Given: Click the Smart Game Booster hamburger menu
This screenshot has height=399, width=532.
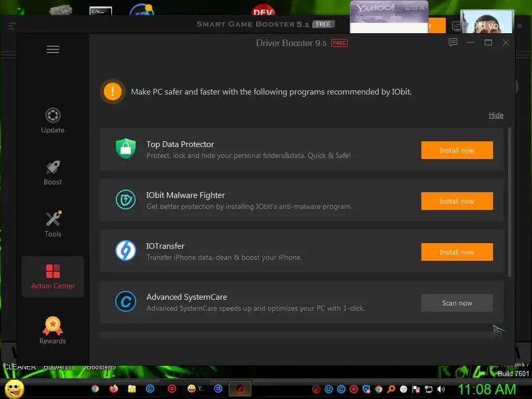Looking at the screenshot, I should 11,26.
